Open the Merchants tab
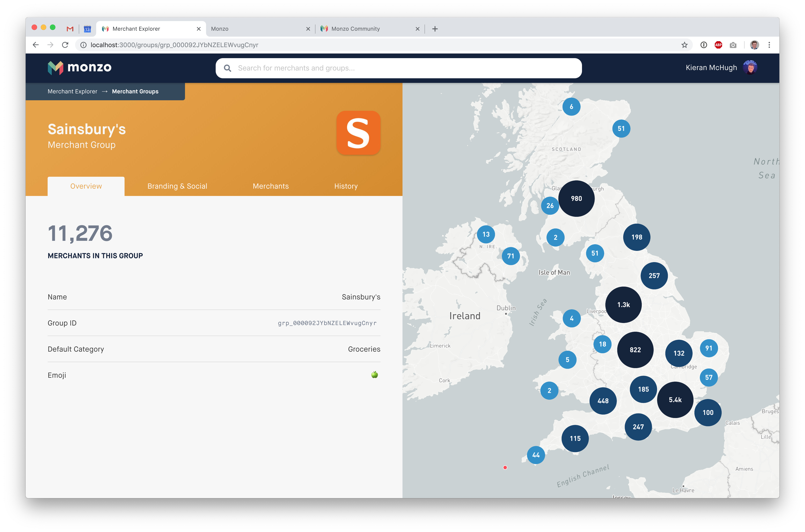The height and width of the screenshot is (532, 805). pyautogui.click(x=270, y=186)
